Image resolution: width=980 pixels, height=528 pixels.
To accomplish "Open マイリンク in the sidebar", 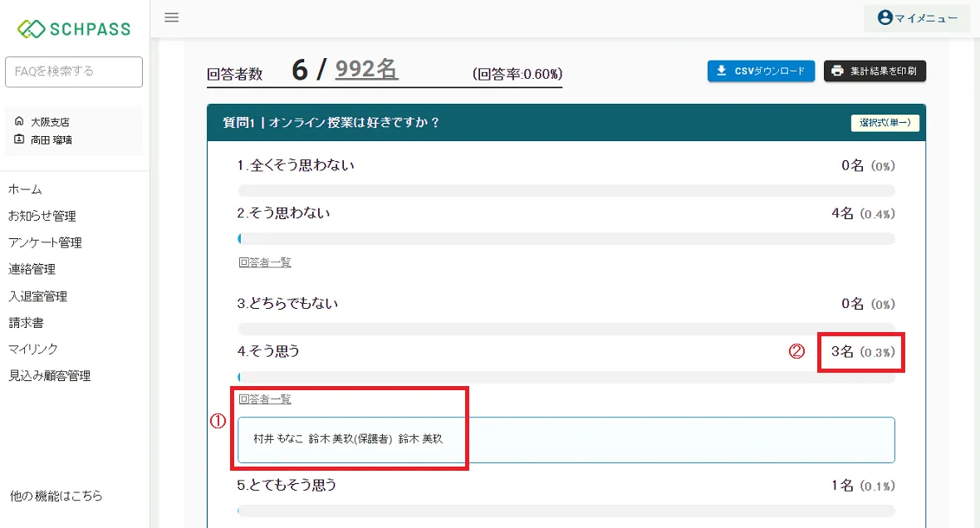I will pos(32,350).
